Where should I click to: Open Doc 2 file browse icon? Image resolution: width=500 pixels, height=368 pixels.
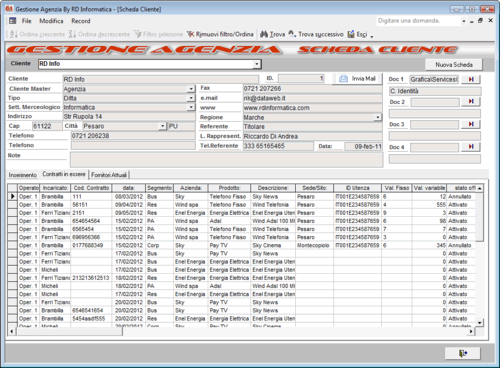(x=471, y=101)
